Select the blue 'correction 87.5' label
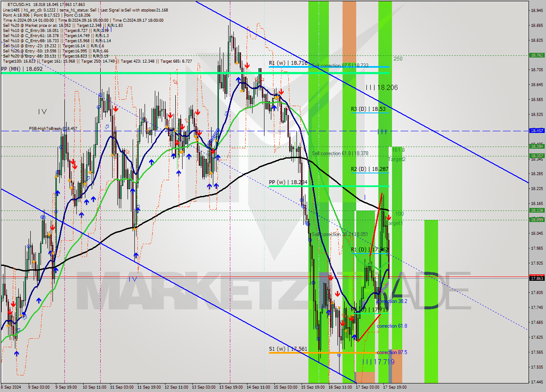Image resolution: width=546 pixels, height=392 pixels. (392, 352)
